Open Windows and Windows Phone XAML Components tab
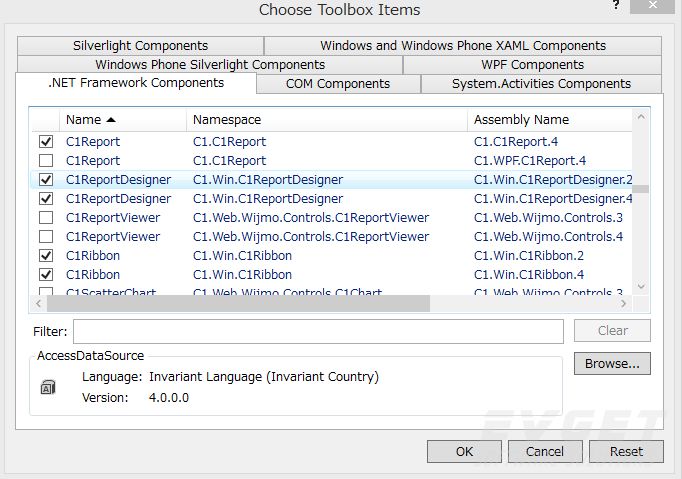Screen dimensions: 682x479 click(x=463, y=46)
